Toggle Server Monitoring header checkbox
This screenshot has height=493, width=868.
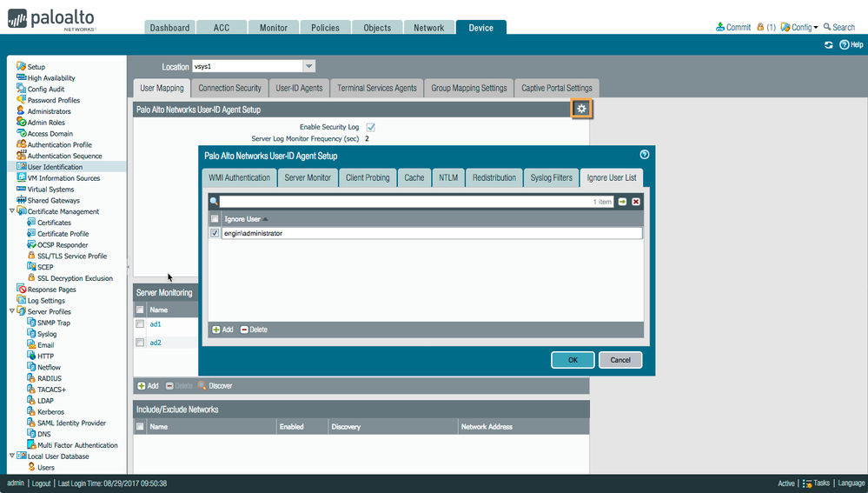pos(140,310)
